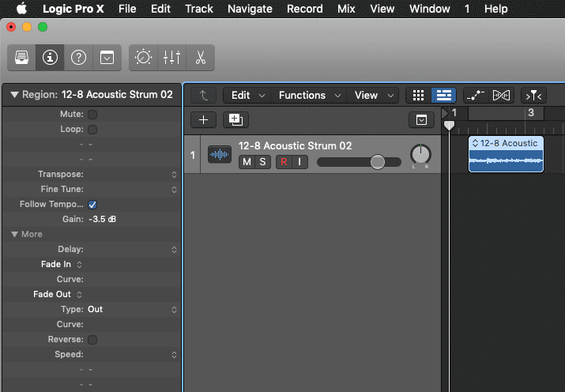This screenshot has height=392, width=565.
Task: Open the tracks area View menu
Action: pos(373,96)
